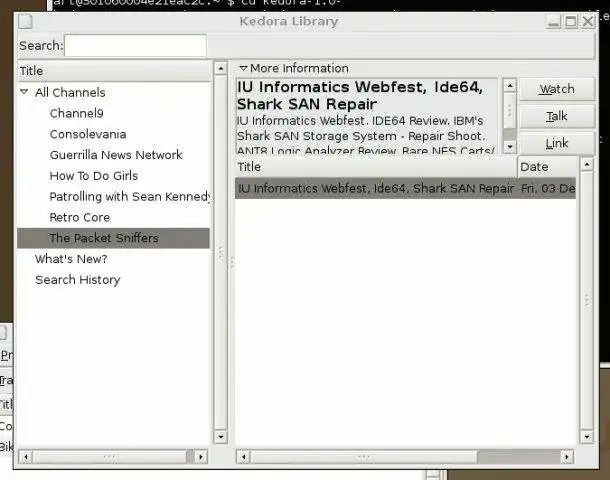Open the Guerrilla News Network channel
610x480 pixels.
click(x=116, y=155)
